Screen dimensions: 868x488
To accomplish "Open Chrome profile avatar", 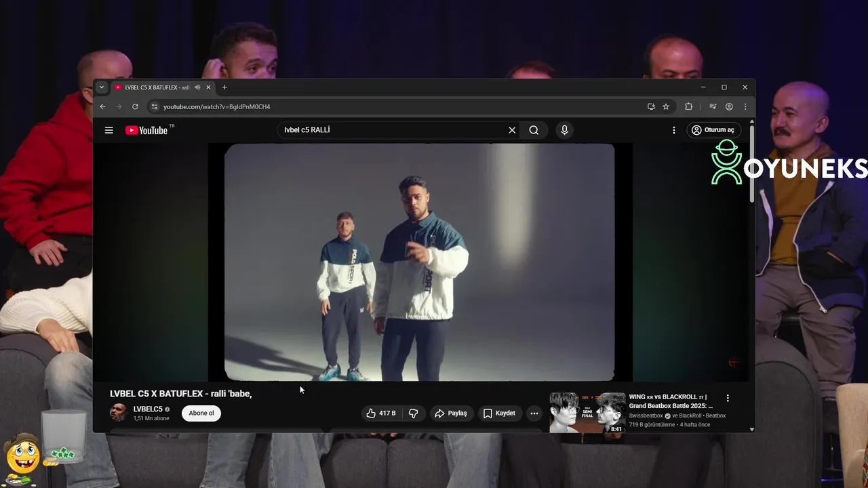I will coord(729,106).
